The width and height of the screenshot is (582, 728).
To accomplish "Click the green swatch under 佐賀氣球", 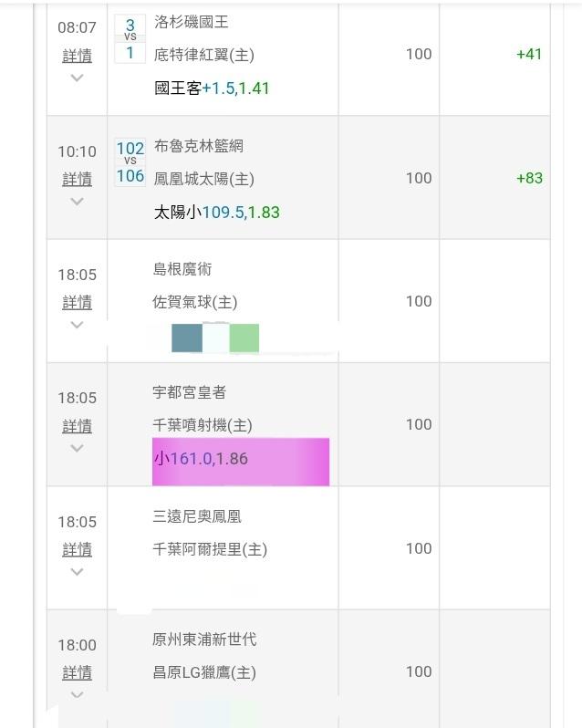I will (244, 338).
